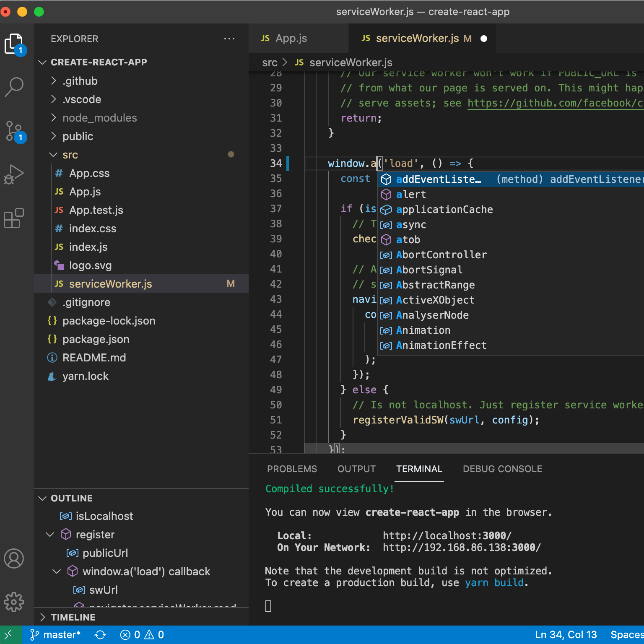Image resolution: width=644 pixels, height=644 pixels.
Task: Open the Run and Debug view
Action: pos(14,174)
